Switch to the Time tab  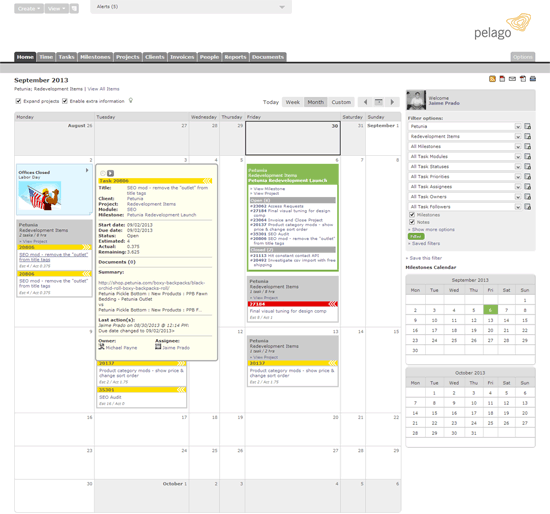[46, 57]
